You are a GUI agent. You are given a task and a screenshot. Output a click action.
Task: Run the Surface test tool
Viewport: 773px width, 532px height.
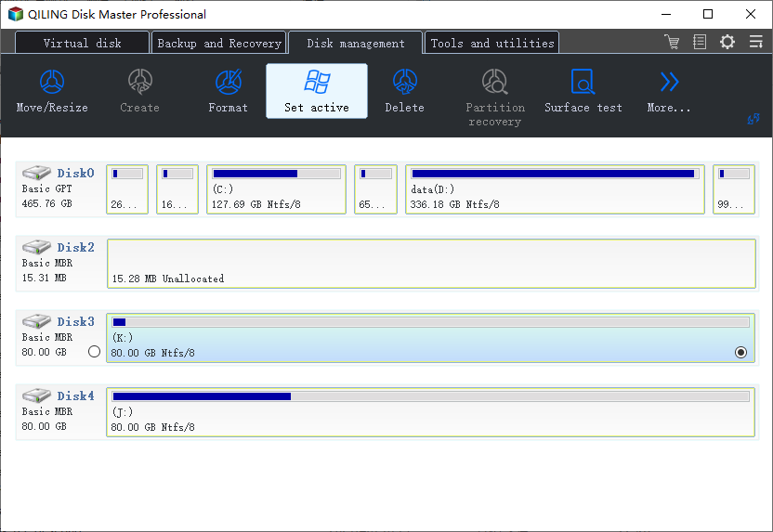[x=583, y=92]
